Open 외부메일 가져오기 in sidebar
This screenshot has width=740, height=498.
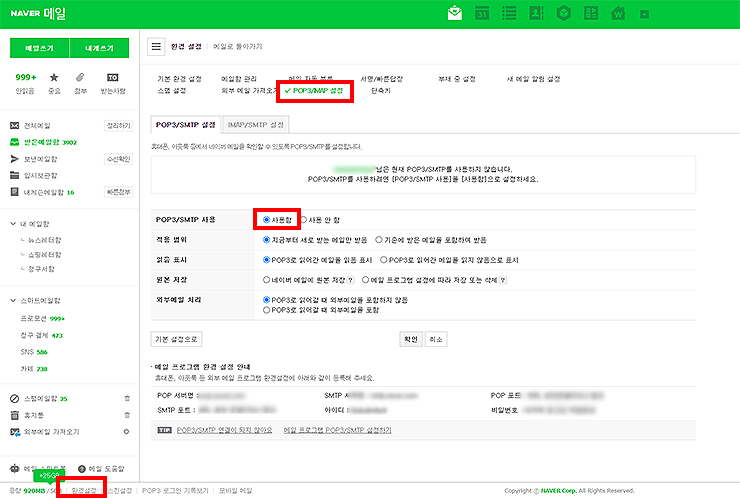click(x=51, y=432)
